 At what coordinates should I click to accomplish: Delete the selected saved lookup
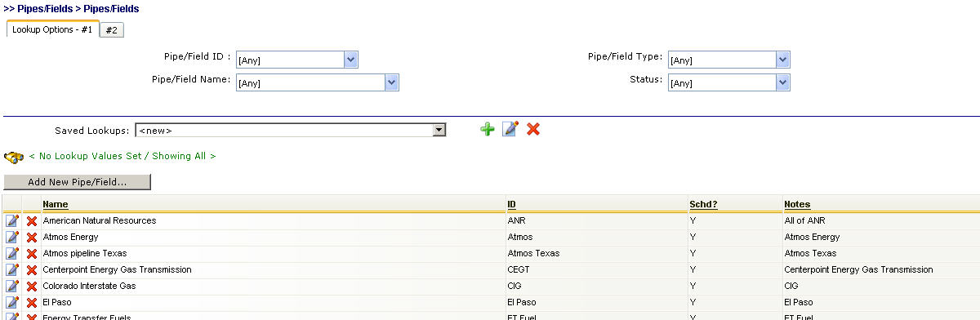[x=533, y=129]
